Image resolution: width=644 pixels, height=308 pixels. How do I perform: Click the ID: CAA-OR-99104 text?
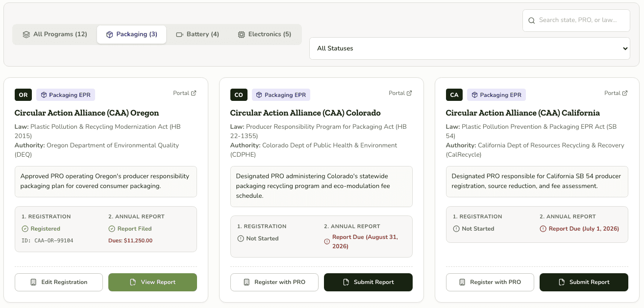[48, 240]
